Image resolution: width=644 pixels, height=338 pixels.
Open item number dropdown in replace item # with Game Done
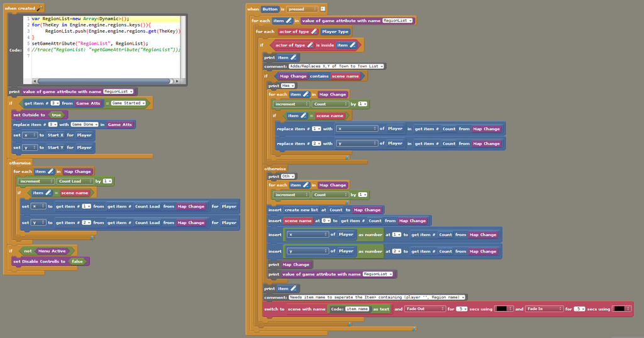point(53,125)
